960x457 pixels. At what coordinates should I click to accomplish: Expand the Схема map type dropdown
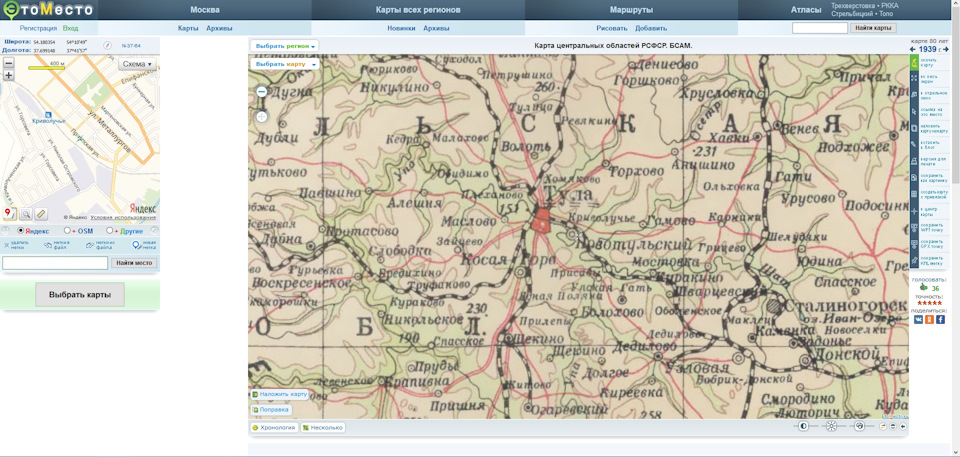[x=137, y=64]
